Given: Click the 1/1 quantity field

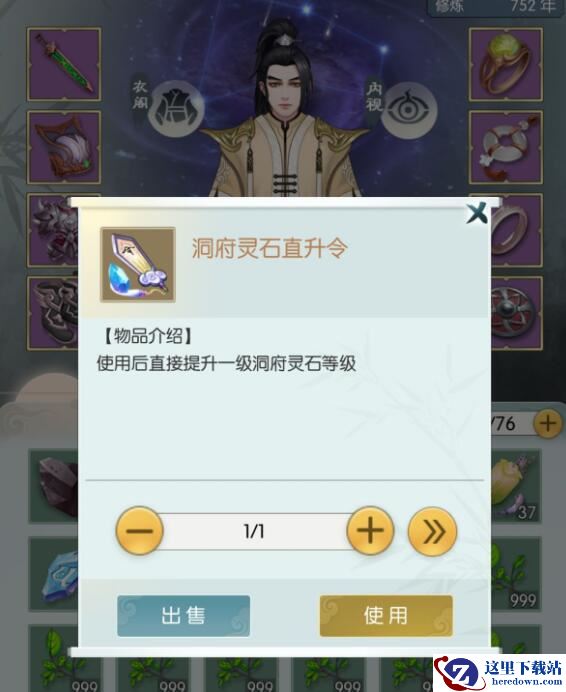Looking at the screenshot, I should click(x=255, y=531).
